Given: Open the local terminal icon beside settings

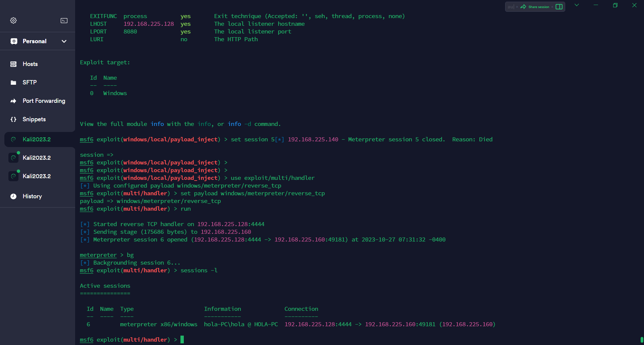Looking at the screenshot, I should click(x=64, y=20).
